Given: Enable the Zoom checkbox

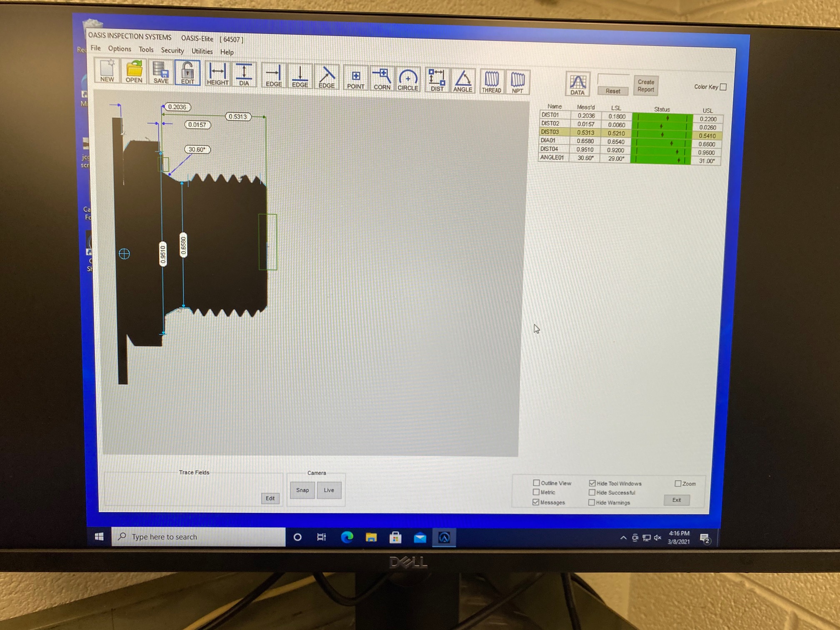Looking at the screenshot, I should click(x=678, y=483).
